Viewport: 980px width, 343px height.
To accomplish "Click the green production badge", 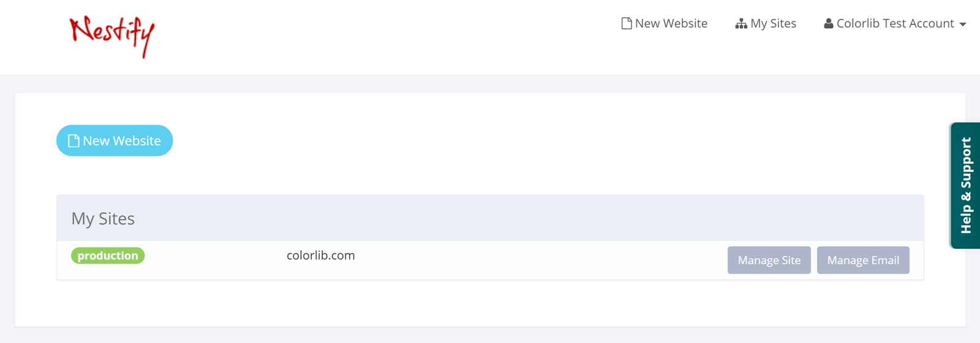I will coord(108,255).
